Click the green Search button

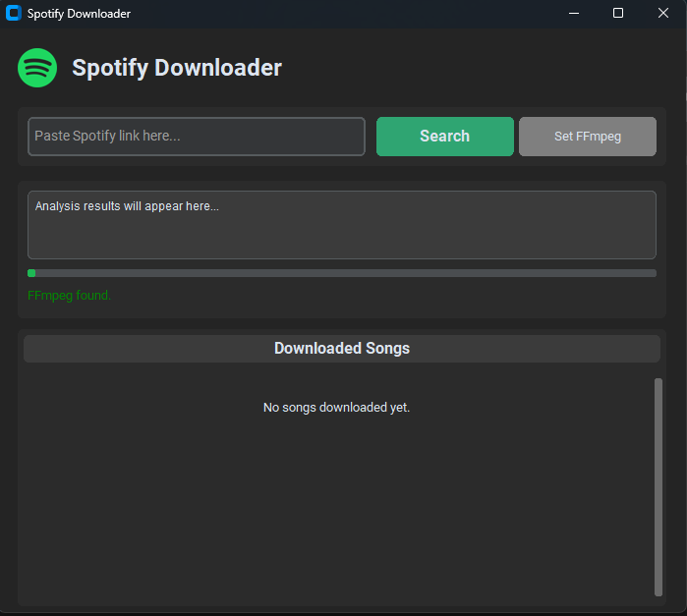(444, 137)
